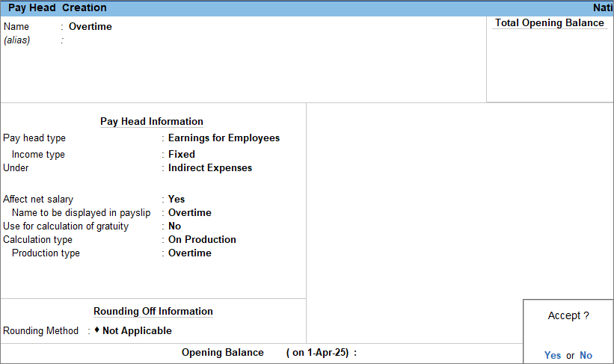The height and width of the screenshot is (364, 614).
Task: Click No in the Accept prompt
Action: coord(586,355)
